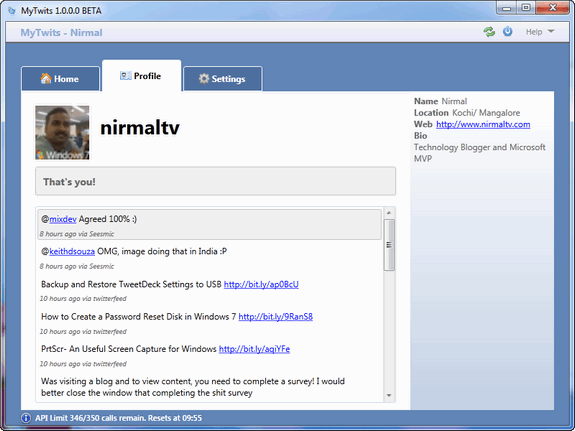Click the @mixdev mention link
The width and height of the screenshot is (575, 431).
pos(63,219)
